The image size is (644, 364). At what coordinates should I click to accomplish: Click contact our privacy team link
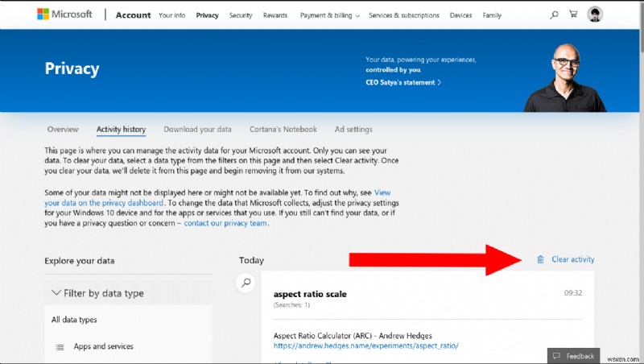pos(225,223)
